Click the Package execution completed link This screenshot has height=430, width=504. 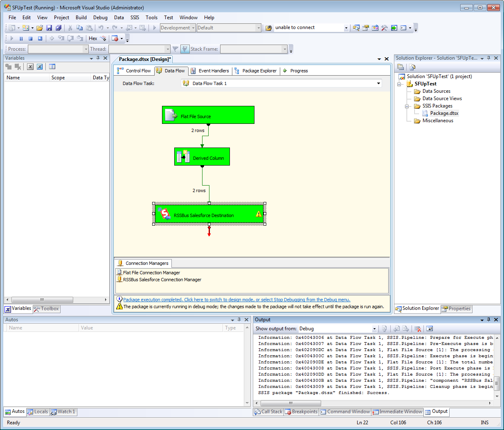click(236, 300)
